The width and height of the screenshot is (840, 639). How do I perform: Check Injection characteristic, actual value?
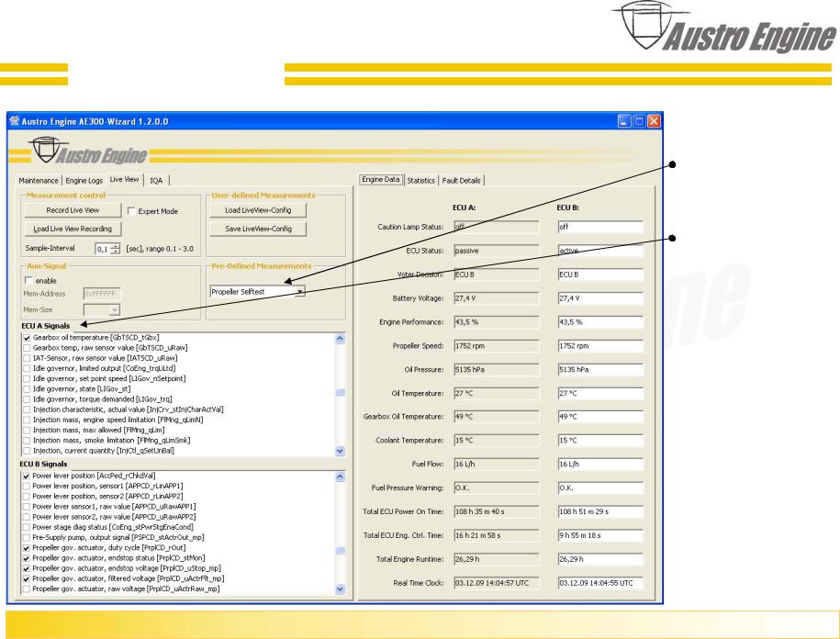27,409
